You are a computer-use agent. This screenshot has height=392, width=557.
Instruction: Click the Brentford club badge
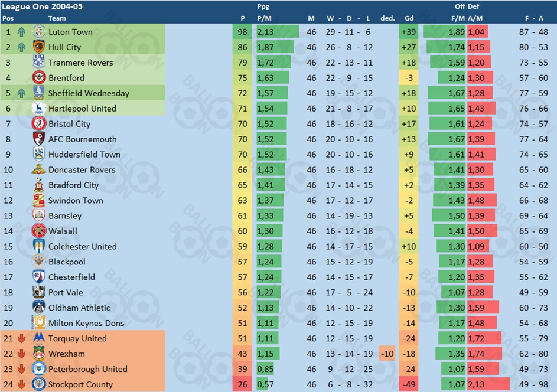click(x=39, y=78)
